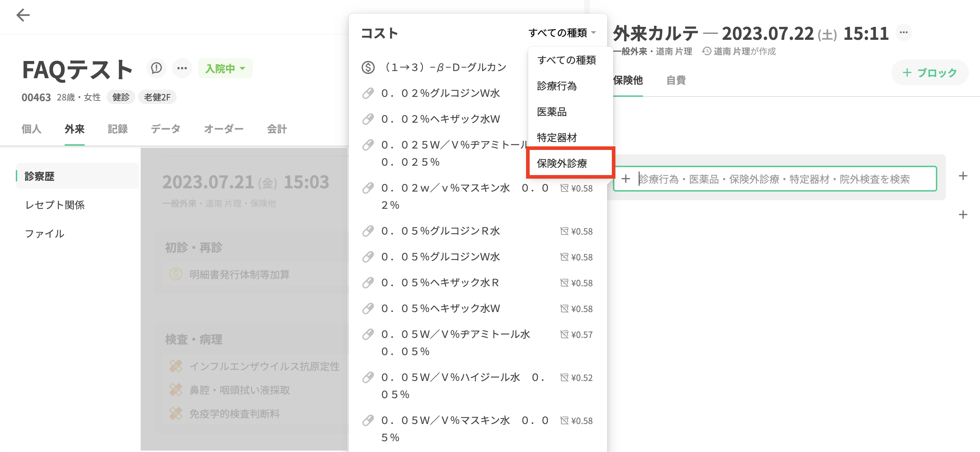This screenshot has height=452, width=980.
Task: Expand the 入院中 status dropdown
Action: 225,69
